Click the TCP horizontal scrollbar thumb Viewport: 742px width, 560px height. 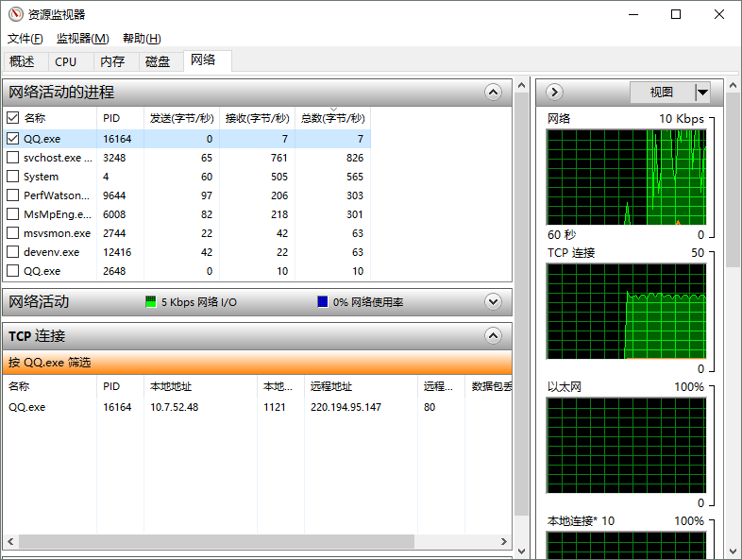pyautogui.click(x=216, y=541)
